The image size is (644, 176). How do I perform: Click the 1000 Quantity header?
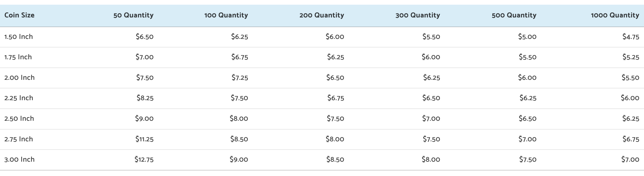(615, 15)
